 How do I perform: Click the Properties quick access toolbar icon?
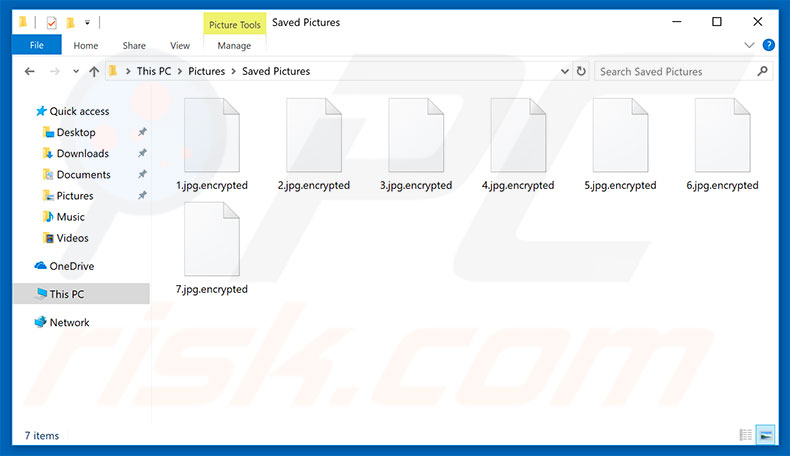51,22
